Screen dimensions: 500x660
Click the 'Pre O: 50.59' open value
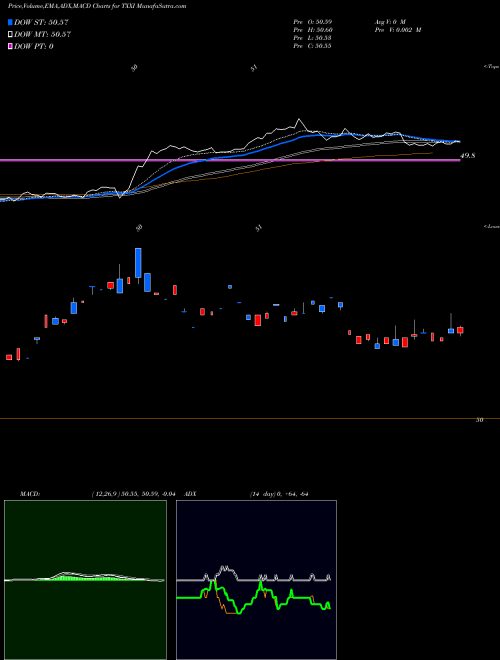312,21
